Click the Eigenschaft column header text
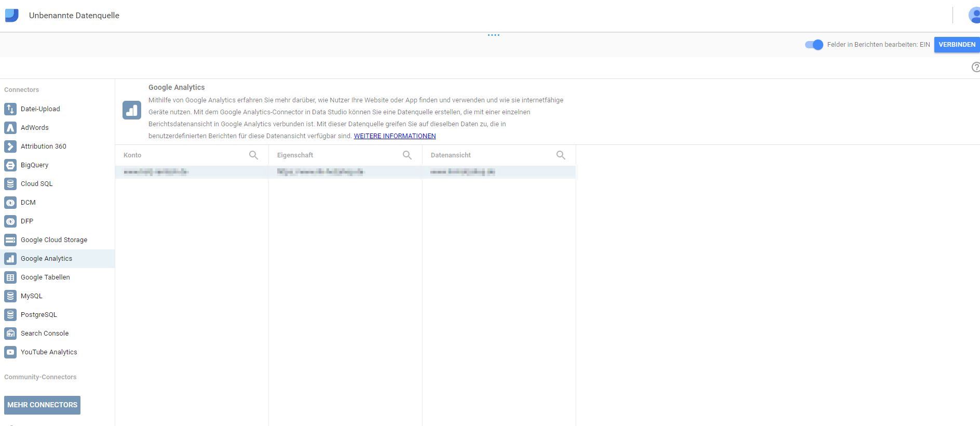980x426 pixels. click(x=295, y=155)
